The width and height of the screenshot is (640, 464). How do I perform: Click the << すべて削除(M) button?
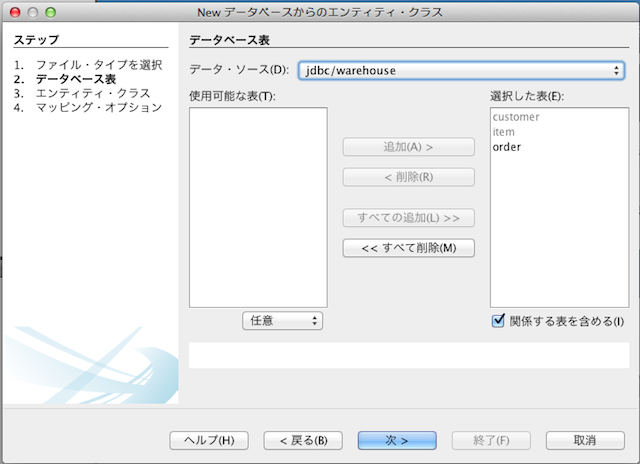point(408,247)
